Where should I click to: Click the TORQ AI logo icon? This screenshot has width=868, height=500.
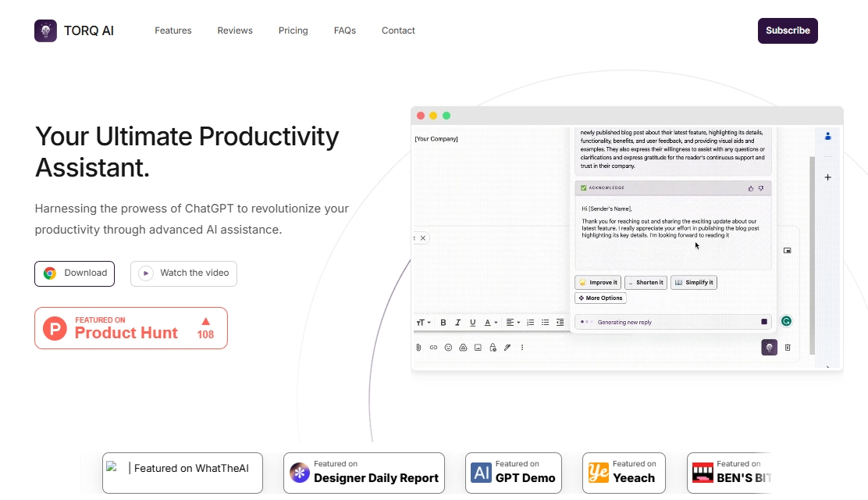45,30
